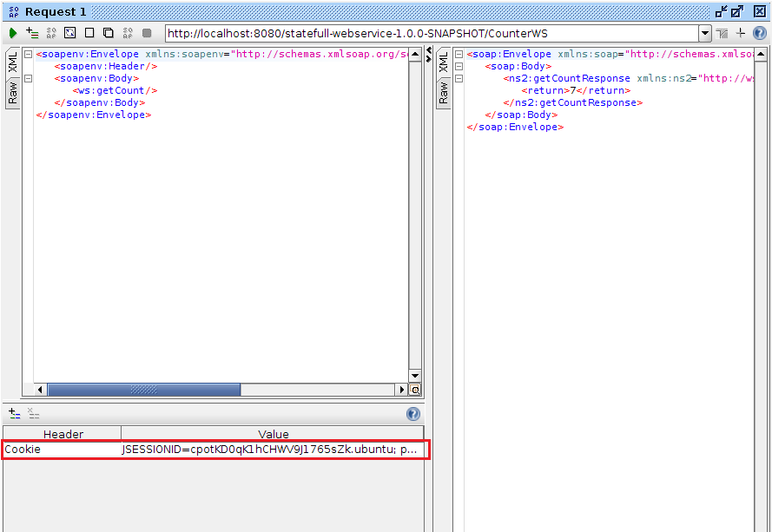772x532 pixels.
Task: Open the endpoint URL dropdown arrow
Action: click(x=704, y=34)
